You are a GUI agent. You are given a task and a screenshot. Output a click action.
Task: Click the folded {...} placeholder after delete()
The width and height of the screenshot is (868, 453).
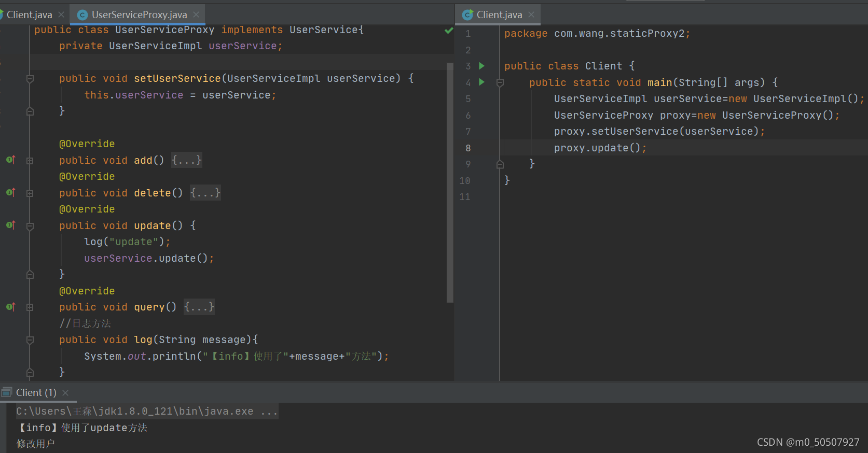pos(205,193)
